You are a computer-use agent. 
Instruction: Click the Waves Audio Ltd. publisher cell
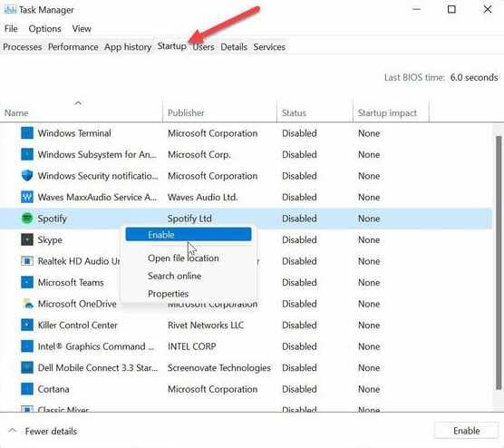point(202,197)
